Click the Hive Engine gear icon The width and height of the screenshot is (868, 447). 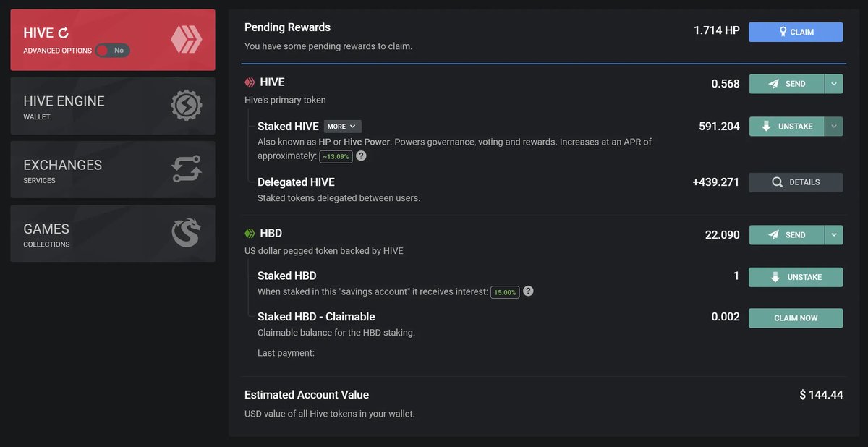186,106
